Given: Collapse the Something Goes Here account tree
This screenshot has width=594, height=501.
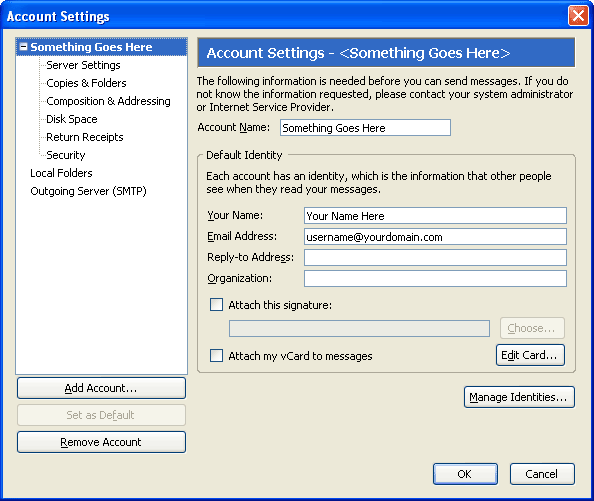Looking at the screenshot, I should point(23,47).
